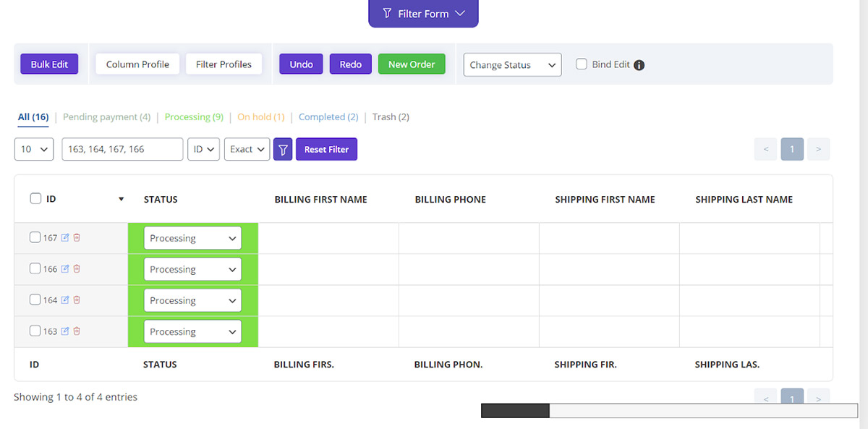Click the trash icon for order 166
The width and height of the screenshot is (868, 429).
(77, 268)
